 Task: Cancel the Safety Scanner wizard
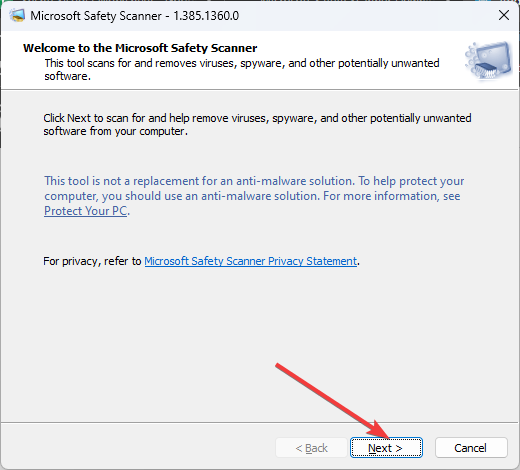pos(471,448)
